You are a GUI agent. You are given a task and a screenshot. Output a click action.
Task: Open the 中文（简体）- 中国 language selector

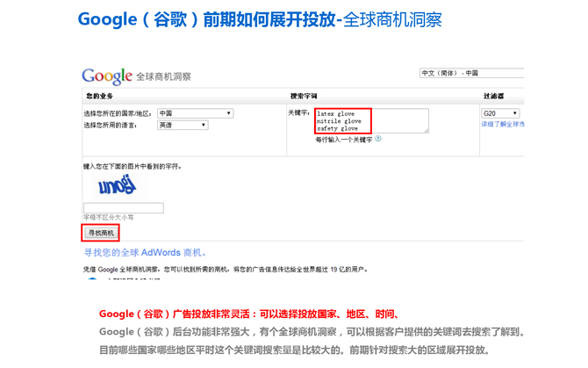pyautogui.click(x=471, y=73)
